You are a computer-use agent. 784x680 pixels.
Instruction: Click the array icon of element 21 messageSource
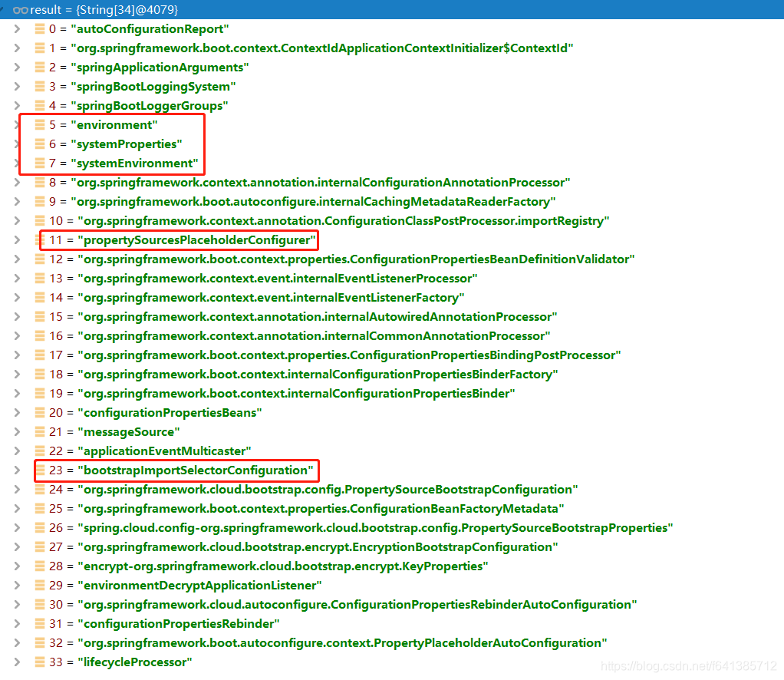(x=40, y=432)
